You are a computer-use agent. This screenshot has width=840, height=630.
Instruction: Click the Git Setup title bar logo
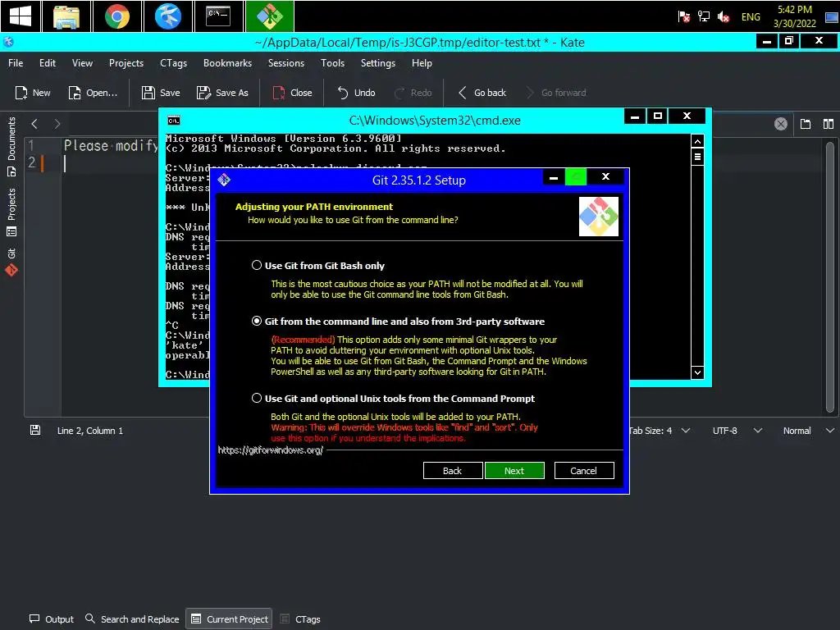pyautogui.click(x=224, y=180)
